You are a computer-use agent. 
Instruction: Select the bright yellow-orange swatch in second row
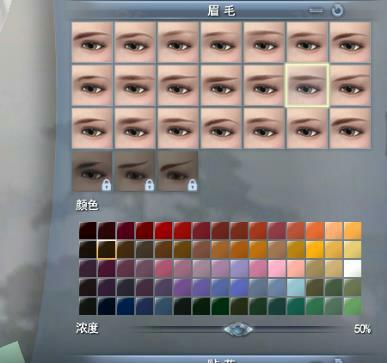click(315, 250)
